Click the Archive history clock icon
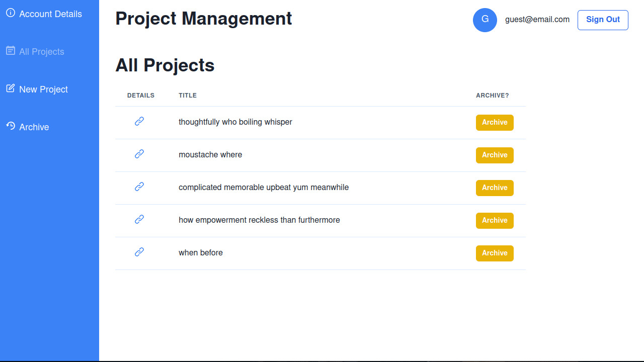 pyautogui.click(x=11, y=126)
